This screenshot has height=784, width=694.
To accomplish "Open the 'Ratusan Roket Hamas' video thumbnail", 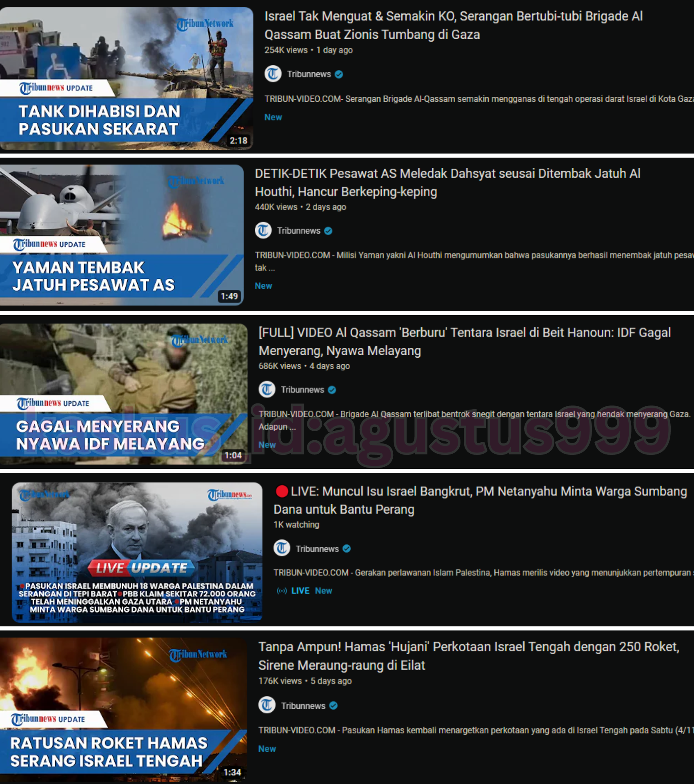I will click(x=124, y=710).
